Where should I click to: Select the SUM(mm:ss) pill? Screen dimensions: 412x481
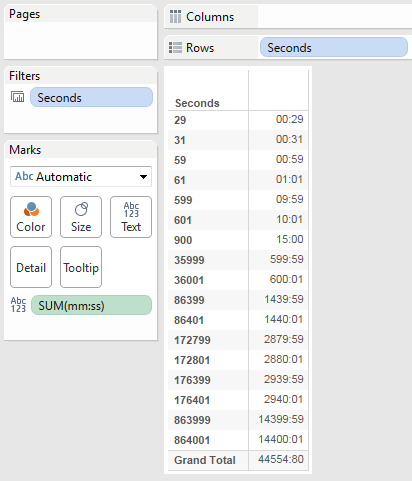91,305
